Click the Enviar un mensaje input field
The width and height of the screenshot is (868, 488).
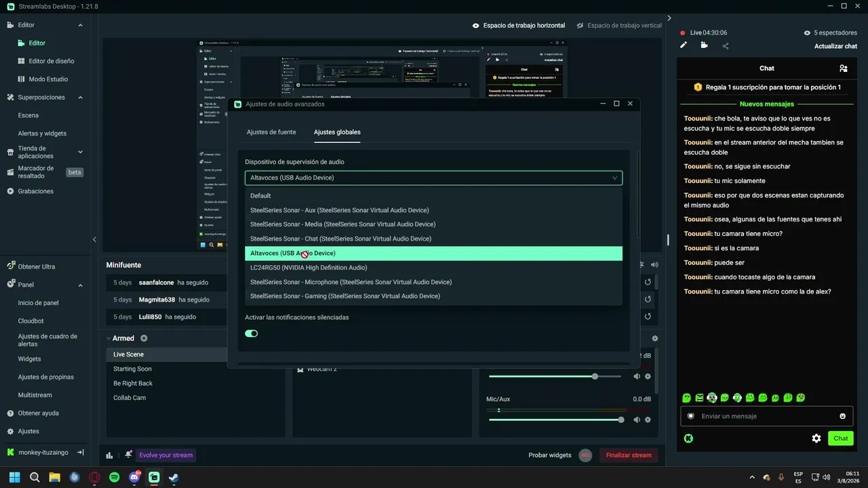[766, 416]
